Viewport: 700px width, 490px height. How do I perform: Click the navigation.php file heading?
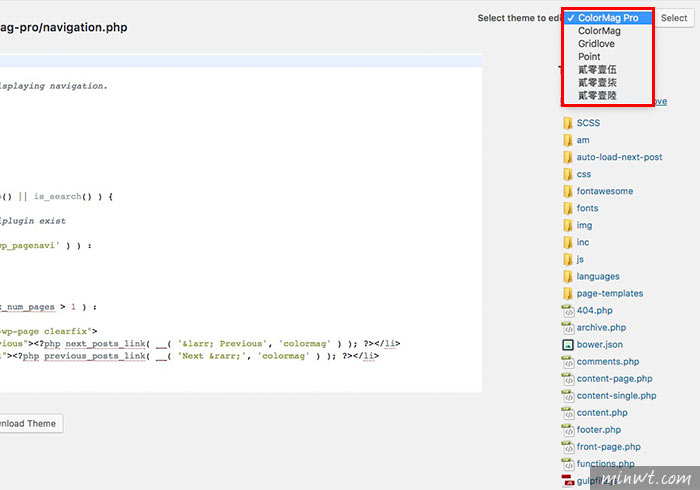63,28
